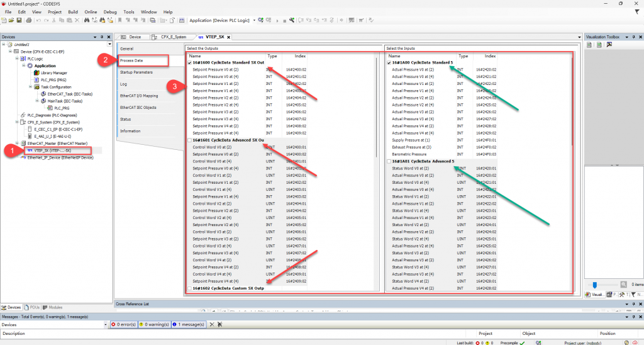Open the Devices panel options dropdown arrow

96,37
